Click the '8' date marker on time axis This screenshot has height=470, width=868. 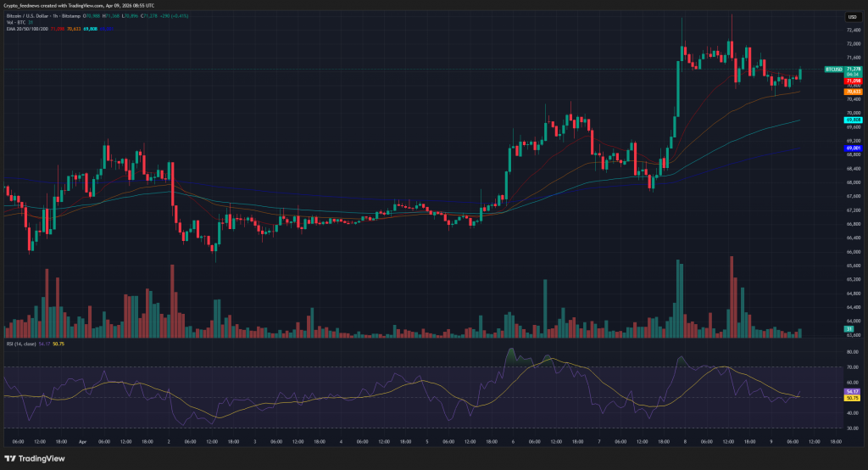coord(683,442)
